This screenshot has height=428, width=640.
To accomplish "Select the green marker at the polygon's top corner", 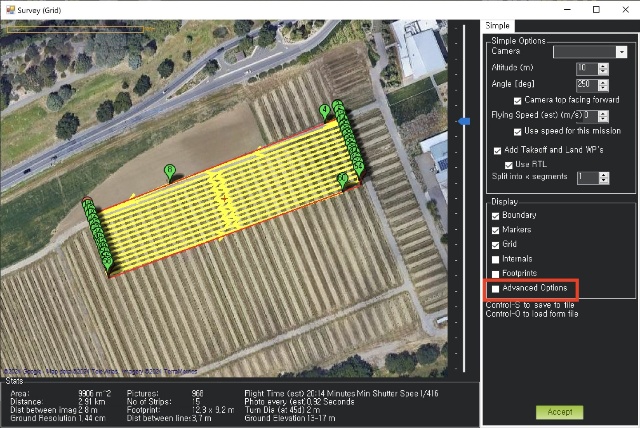I will [x=324, y=110].
